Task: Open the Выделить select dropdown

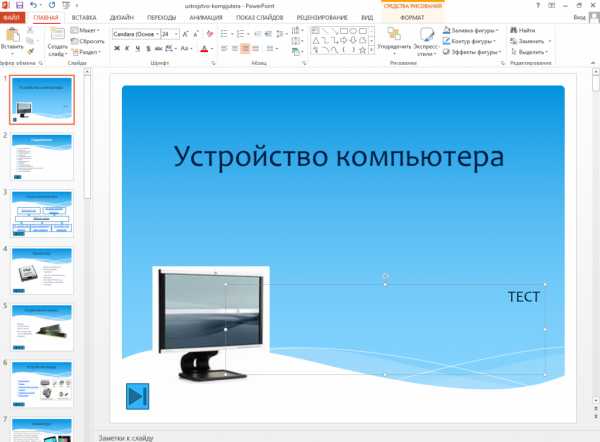Action: point(530,51)
